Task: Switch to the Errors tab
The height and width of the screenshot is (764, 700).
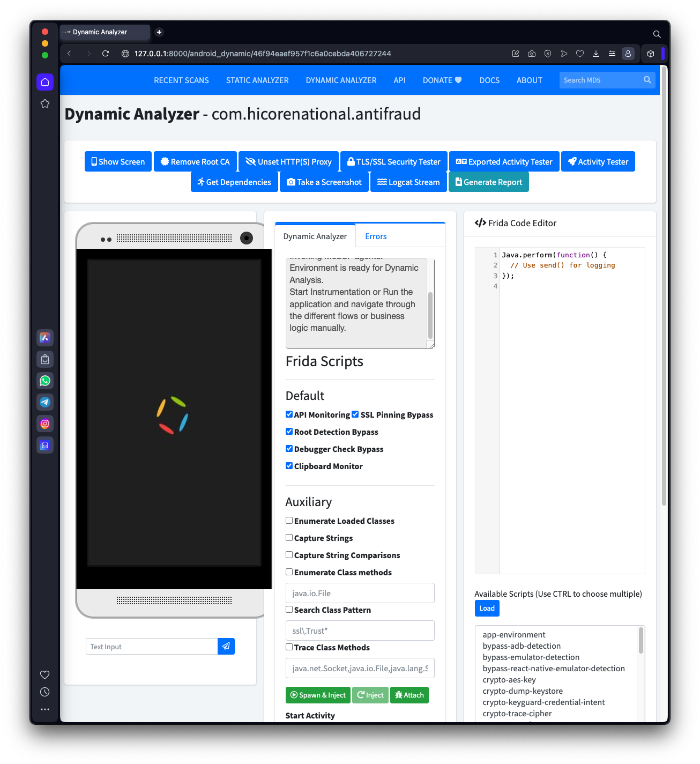Action: pos(376,236)
